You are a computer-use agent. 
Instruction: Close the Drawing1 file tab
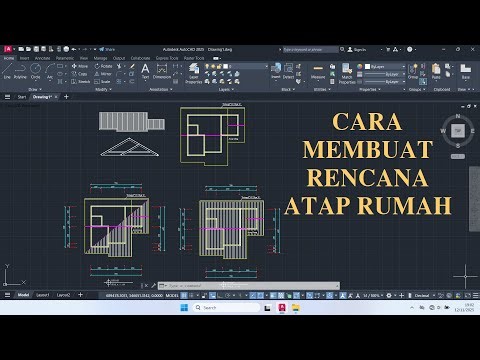click(x=56, y=97)
